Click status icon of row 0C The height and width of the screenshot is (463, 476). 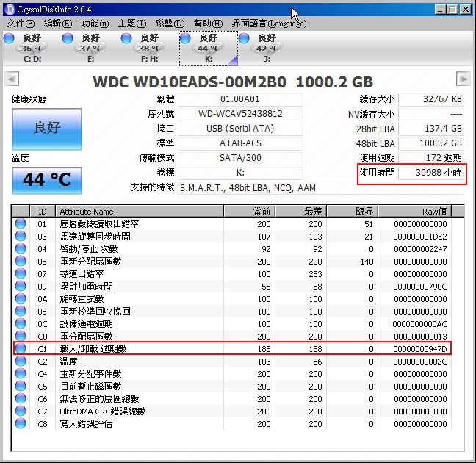[x=21, y=323]
